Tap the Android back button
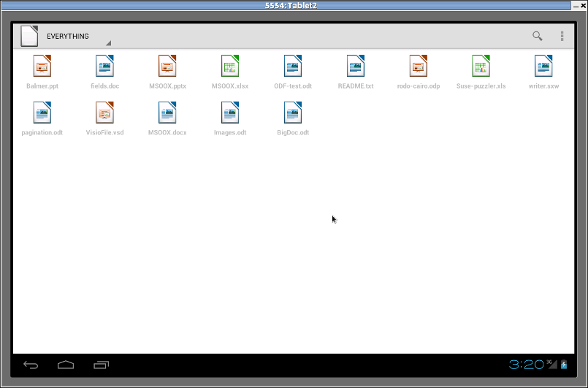Screen dimensions: 588x388 (31, 365)
